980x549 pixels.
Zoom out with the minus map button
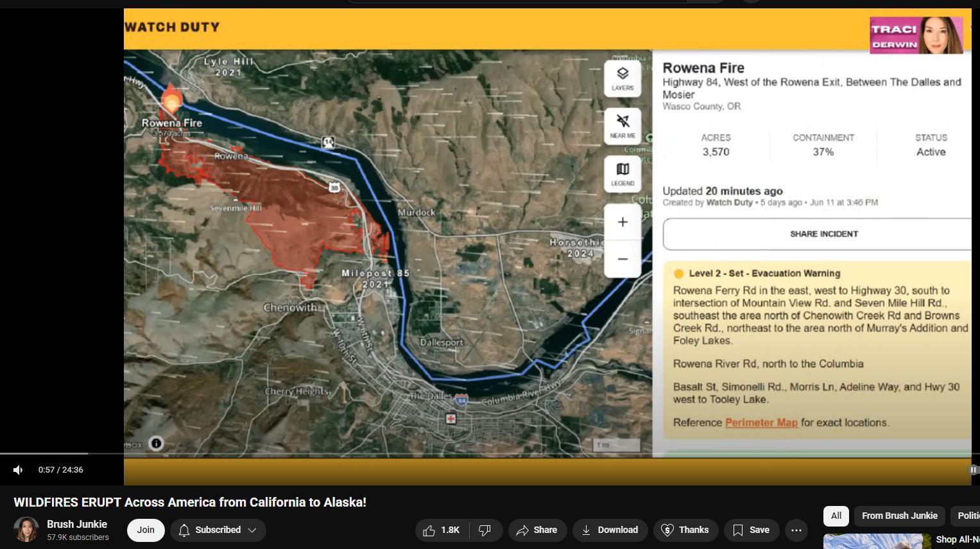[623, 259]
